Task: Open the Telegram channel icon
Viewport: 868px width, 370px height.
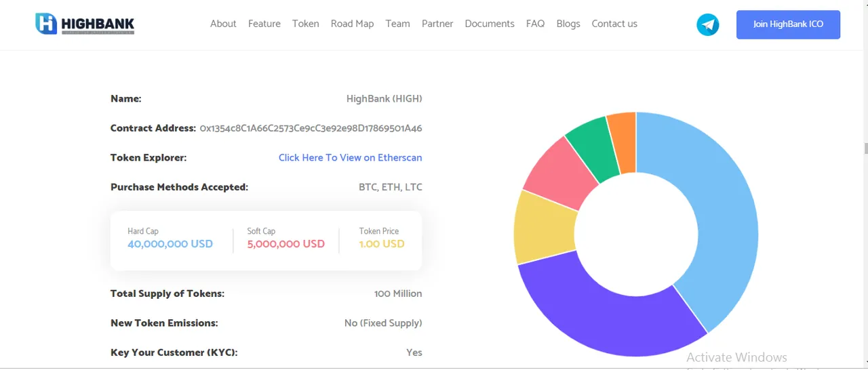Action: click(708, 25)
